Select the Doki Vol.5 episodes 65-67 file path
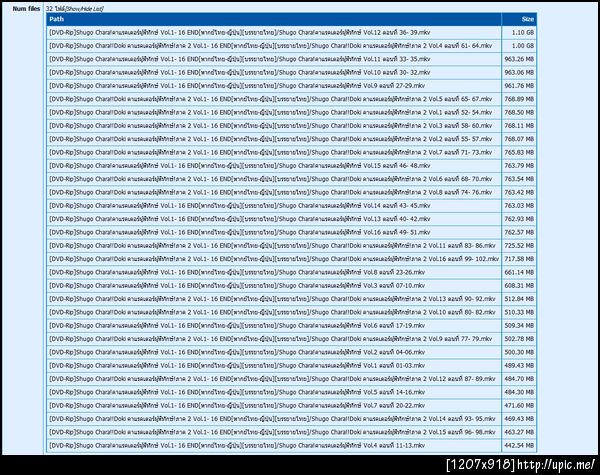 point(271,99)
